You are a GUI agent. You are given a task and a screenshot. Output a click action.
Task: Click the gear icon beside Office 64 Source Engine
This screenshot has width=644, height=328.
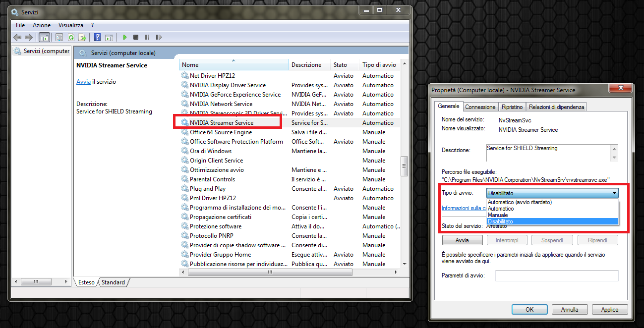[185, 132]
